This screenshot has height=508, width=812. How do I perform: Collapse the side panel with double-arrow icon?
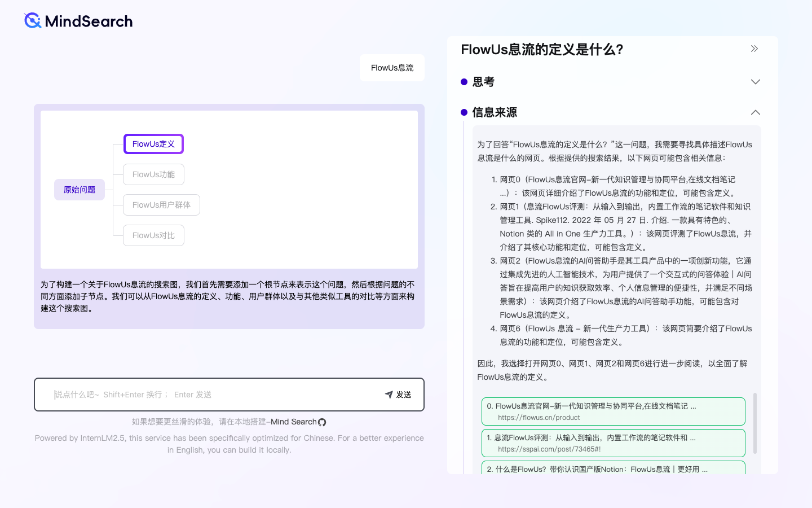click(754, 49)
